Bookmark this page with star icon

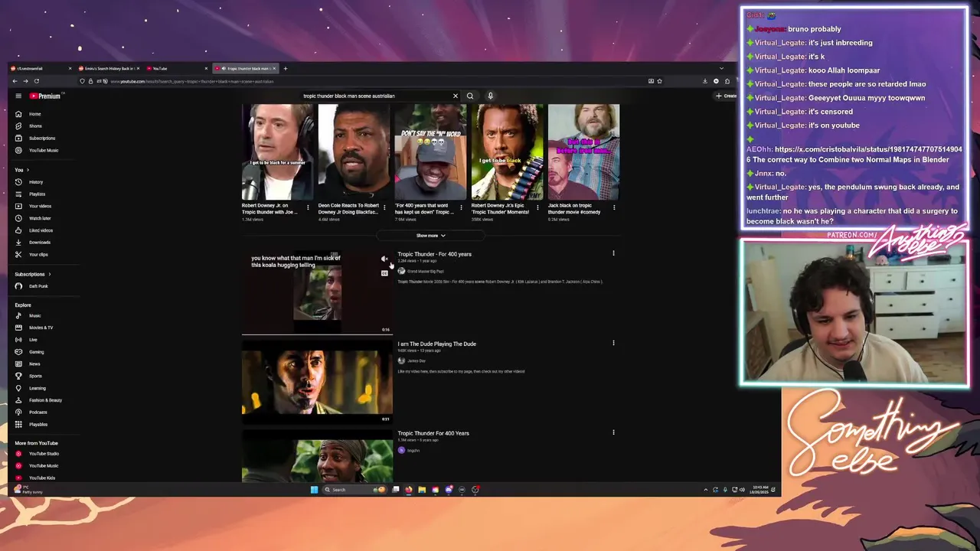pos(659,81)
